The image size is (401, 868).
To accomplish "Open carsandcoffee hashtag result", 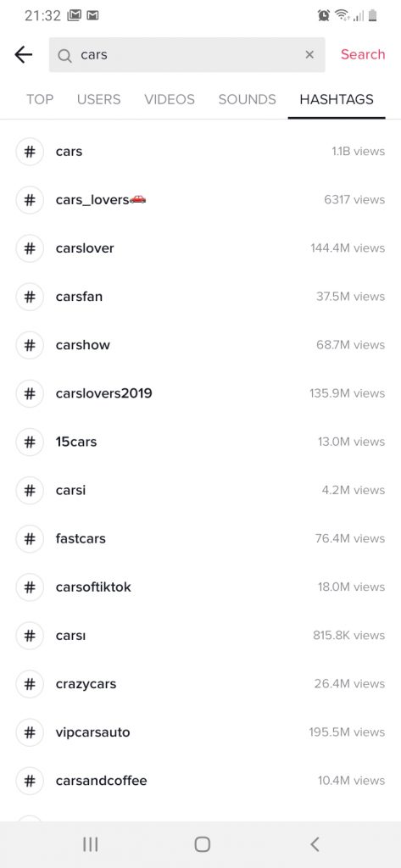I will [200, 781].
